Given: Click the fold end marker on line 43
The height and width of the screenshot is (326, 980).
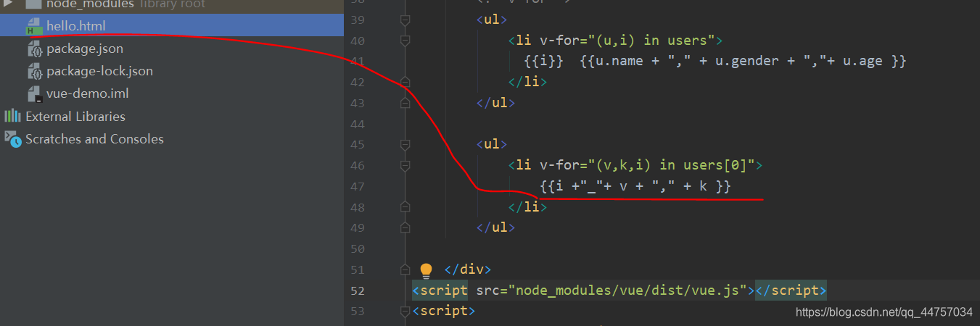Looking at the screenshot, I should (x=405, y=103).
